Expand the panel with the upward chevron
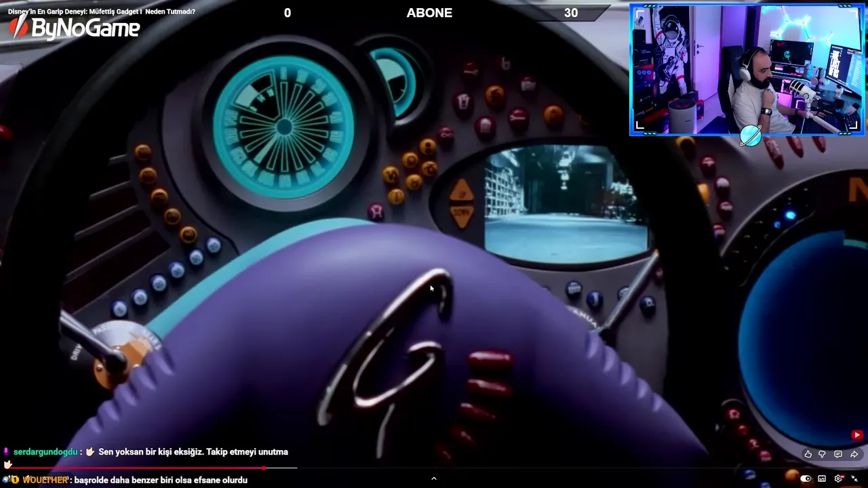Screen dimensions: 868x488 (x=434, y=479)
